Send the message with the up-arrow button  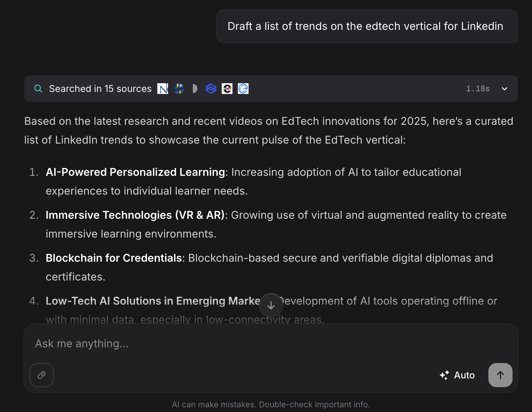pyautogui.click(x=500, y=375)
